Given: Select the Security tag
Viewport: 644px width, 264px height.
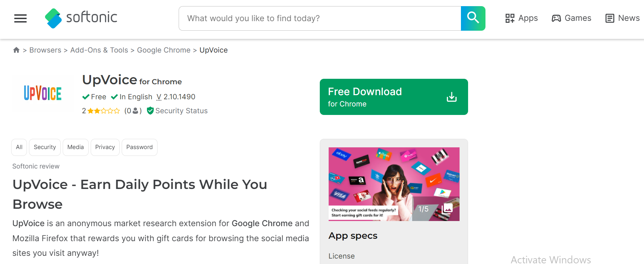Looking at the screenshot, I should click(x=45, y=147).
